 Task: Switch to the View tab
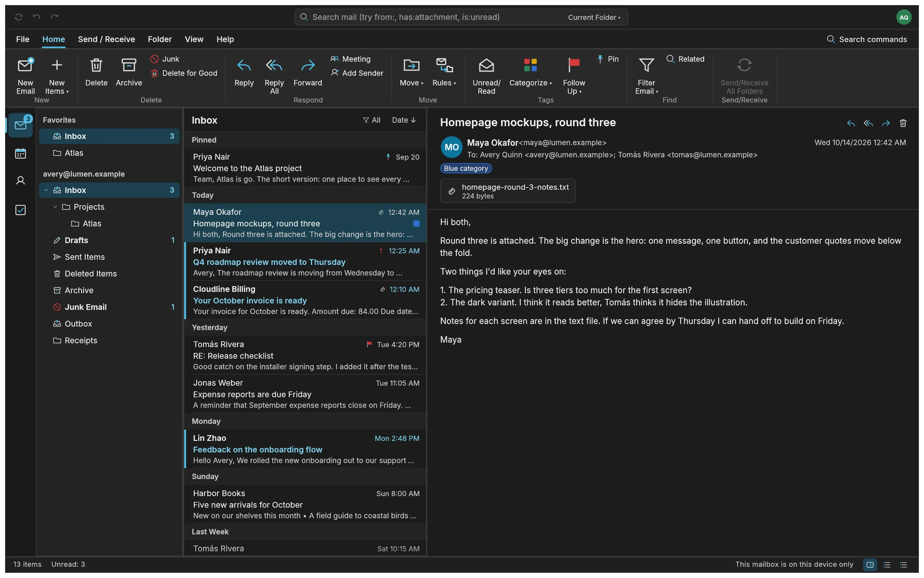194,39
